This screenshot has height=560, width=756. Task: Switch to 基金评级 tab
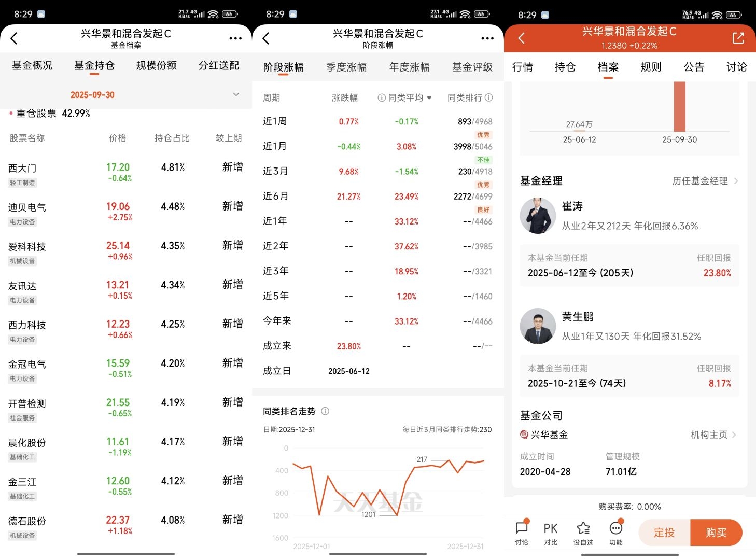472,67
